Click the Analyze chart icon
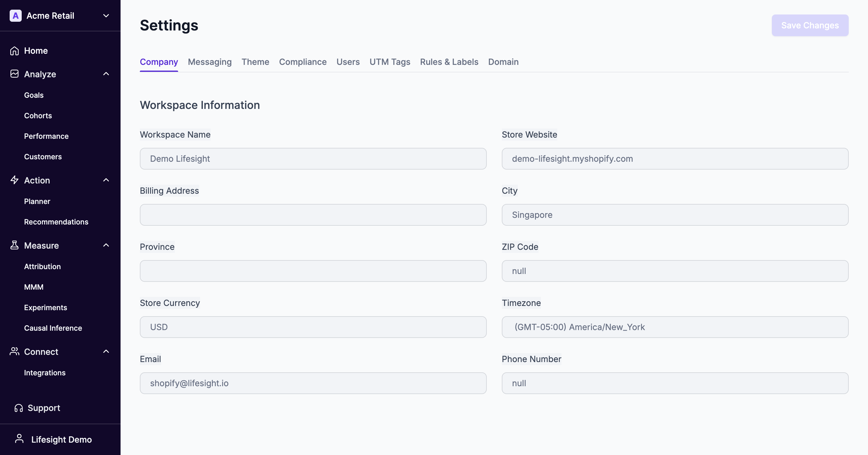This screenshot has width=868, height=455. [14, 74]
